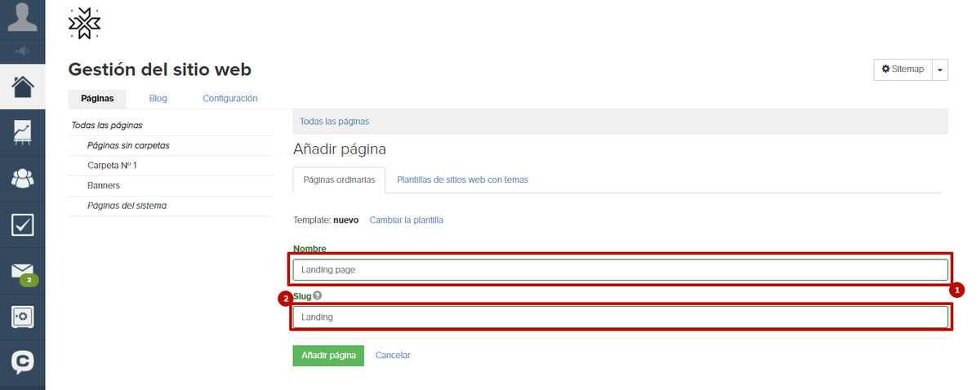980x390 pixels.
Task: Click the snowflake site logo
Action: click(x=85, y=24)
